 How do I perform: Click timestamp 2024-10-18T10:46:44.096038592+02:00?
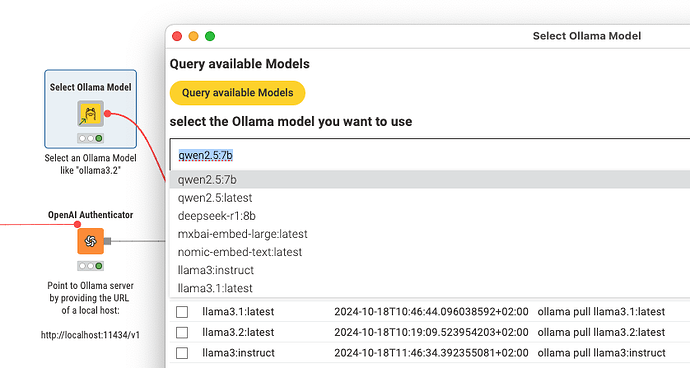coord(431,312)
